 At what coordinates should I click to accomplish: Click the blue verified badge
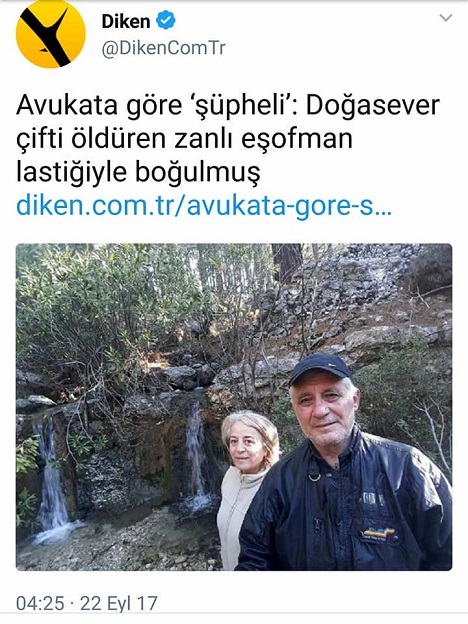coord(166,20)
